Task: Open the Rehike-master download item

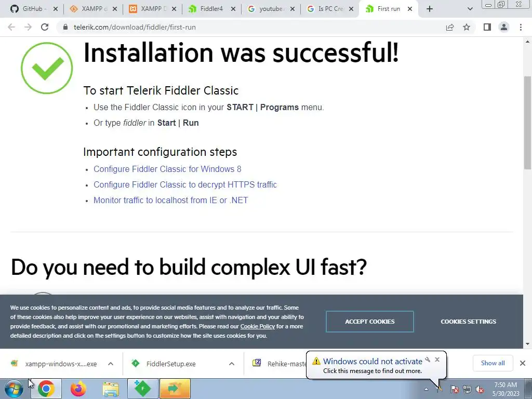Action: click(279, 364)
